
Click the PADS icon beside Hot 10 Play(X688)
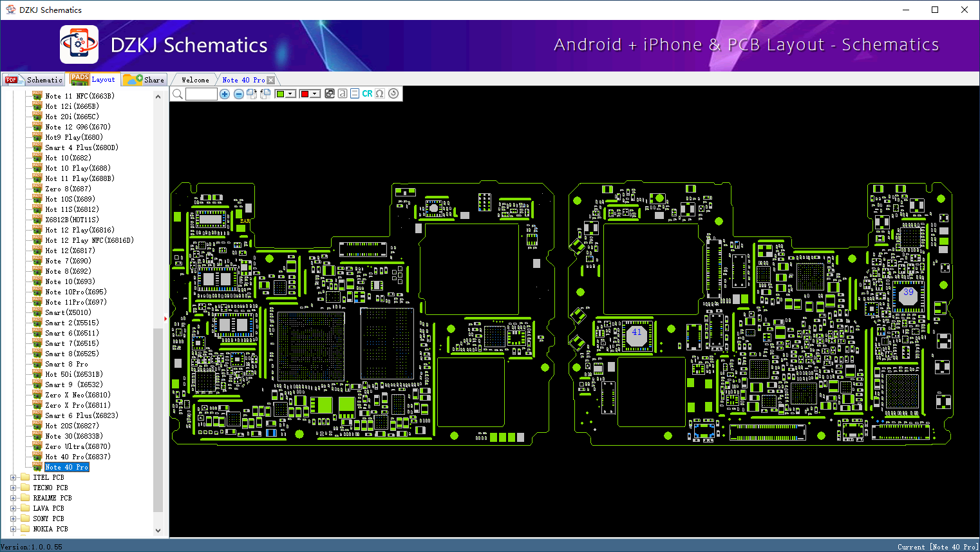(37, 168)
